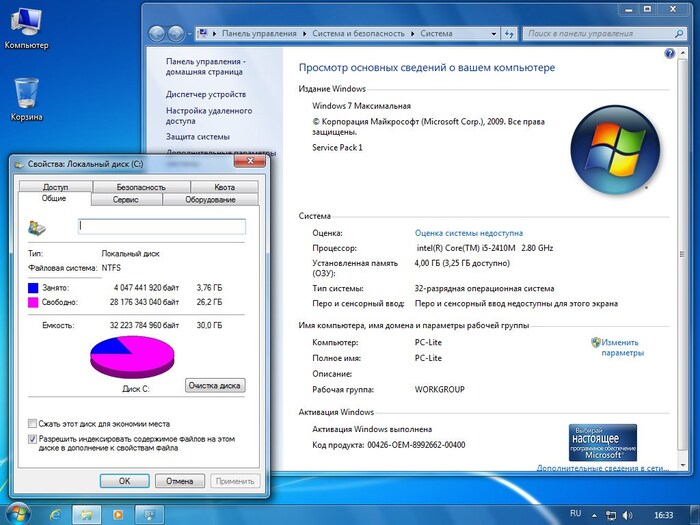Uncheck 'Разрешить индексировать' file indexing checkbox

click(33, 438)
